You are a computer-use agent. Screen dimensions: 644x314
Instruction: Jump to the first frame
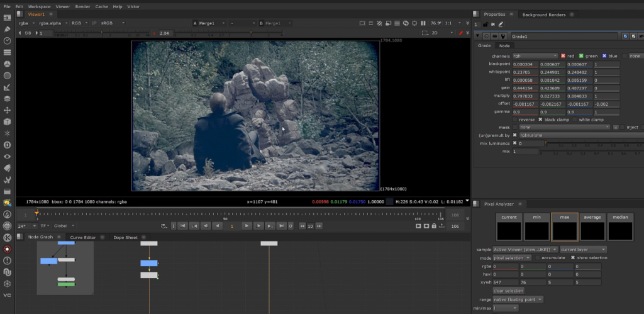[182, 225]
